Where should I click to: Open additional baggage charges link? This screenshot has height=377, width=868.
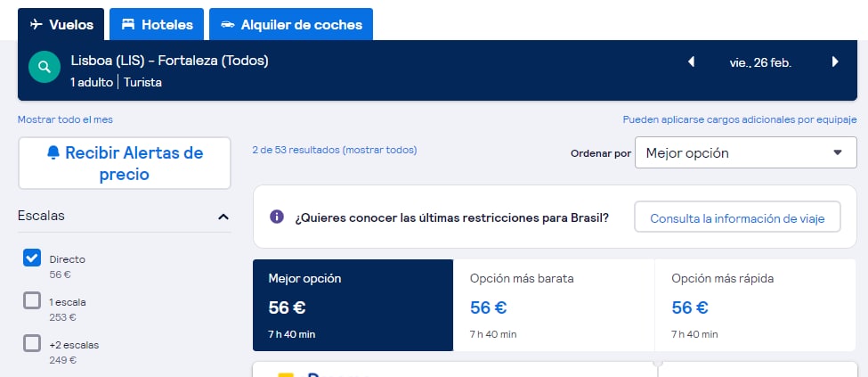pyautogui.click(x=740, y=119)
